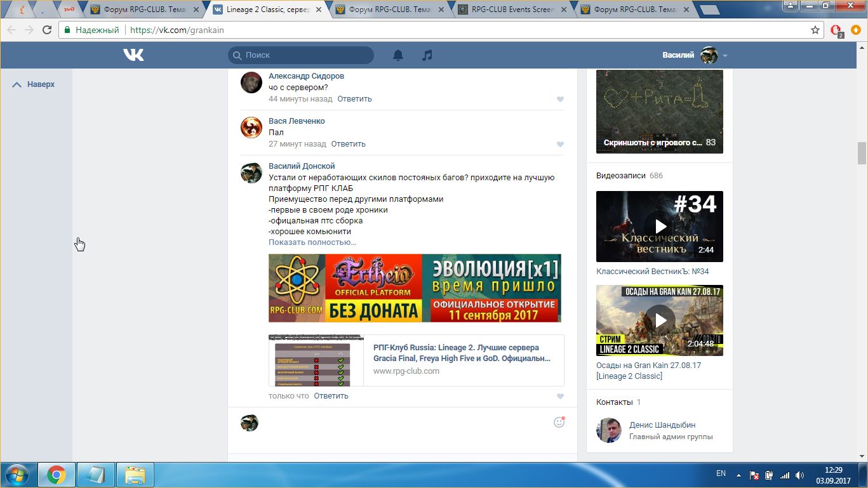Screen dimensions: 868x488
Task: Reply to Александр Сидоров's comment
Action: [354, 99]
